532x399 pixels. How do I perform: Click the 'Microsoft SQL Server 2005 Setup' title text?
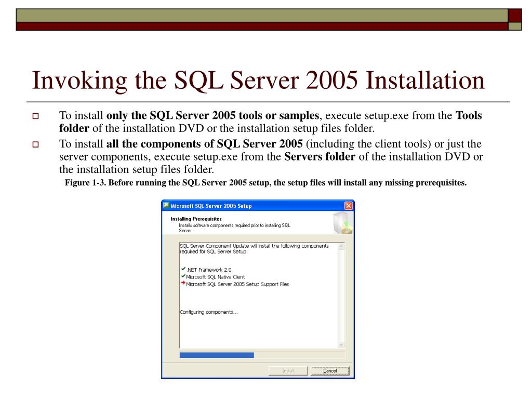(x=211, y=206)
